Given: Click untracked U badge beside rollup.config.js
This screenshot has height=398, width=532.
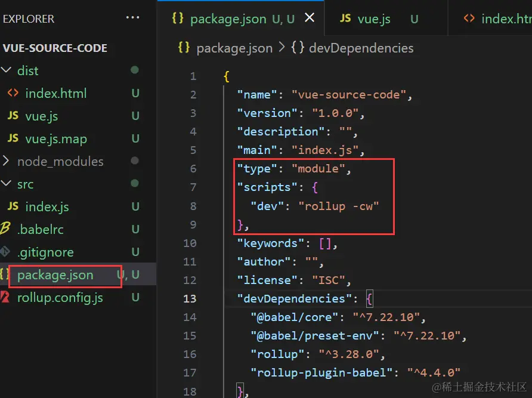Looking at the screenshot, I should (135, 297).
